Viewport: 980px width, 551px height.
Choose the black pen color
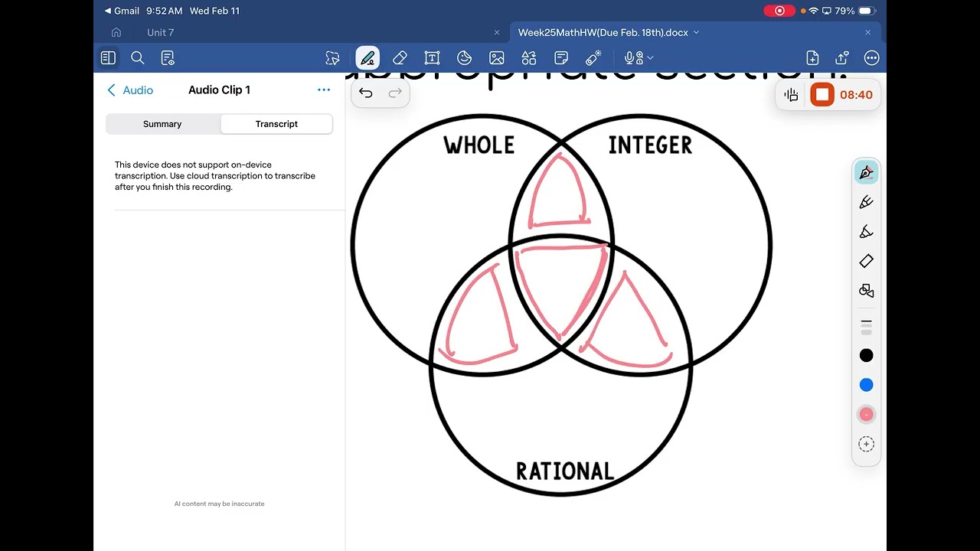tap(867, 355)
